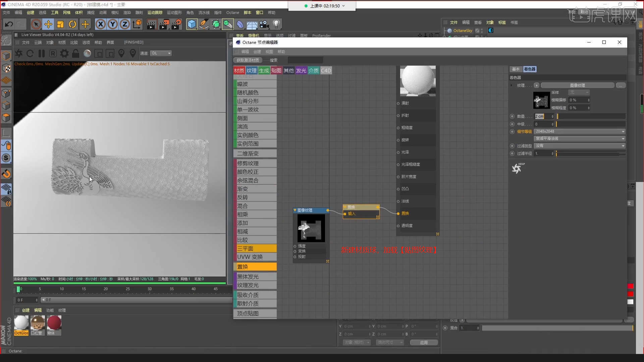
Task: Add 置换 node from node list
Action: [255, 267]
